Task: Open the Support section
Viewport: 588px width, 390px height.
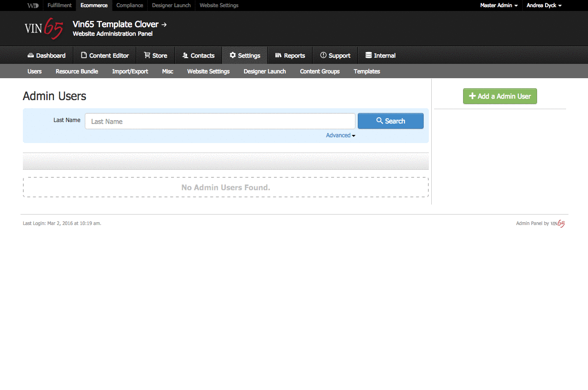Action: [335, 55]
